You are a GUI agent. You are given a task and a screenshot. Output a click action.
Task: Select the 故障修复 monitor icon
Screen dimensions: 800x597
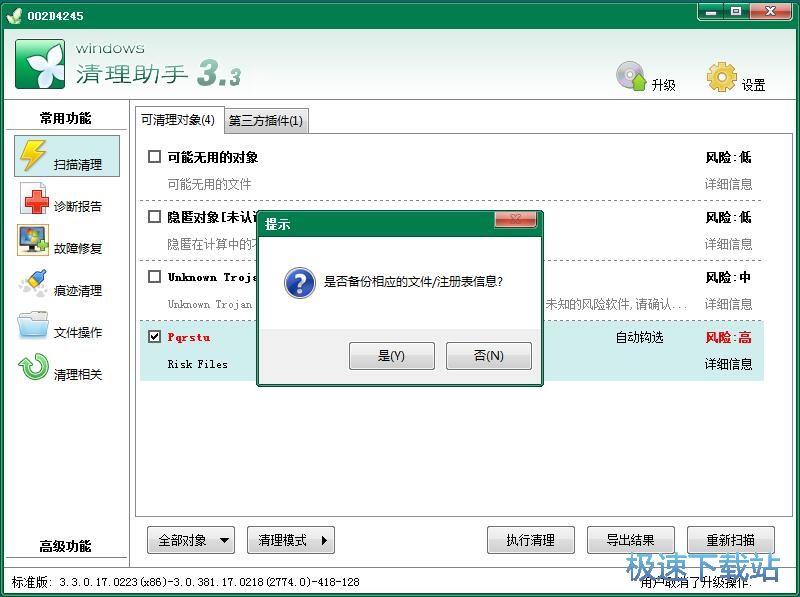pos(33,239)
